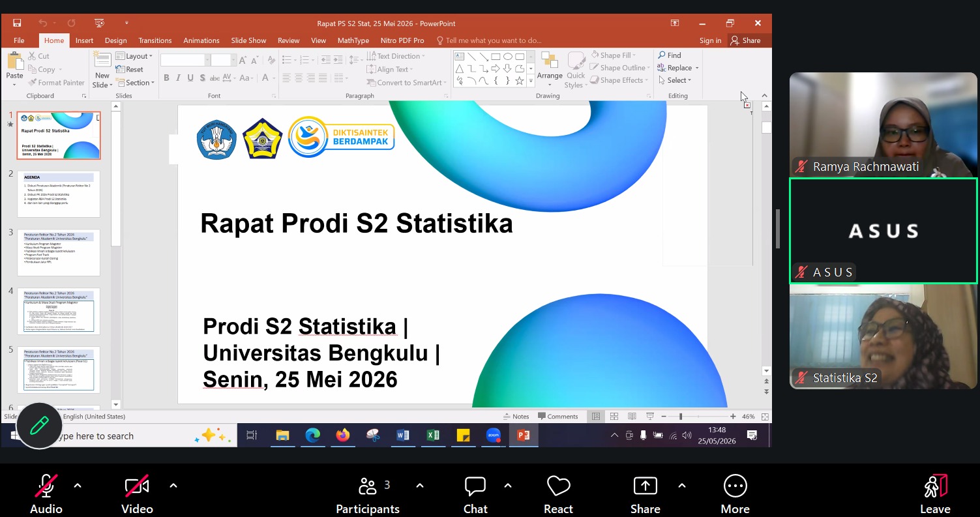The width and height of the screenshot is (980, 517).
Task: Click the Convert to SmartArt command
Action: (x=406, y=83)
